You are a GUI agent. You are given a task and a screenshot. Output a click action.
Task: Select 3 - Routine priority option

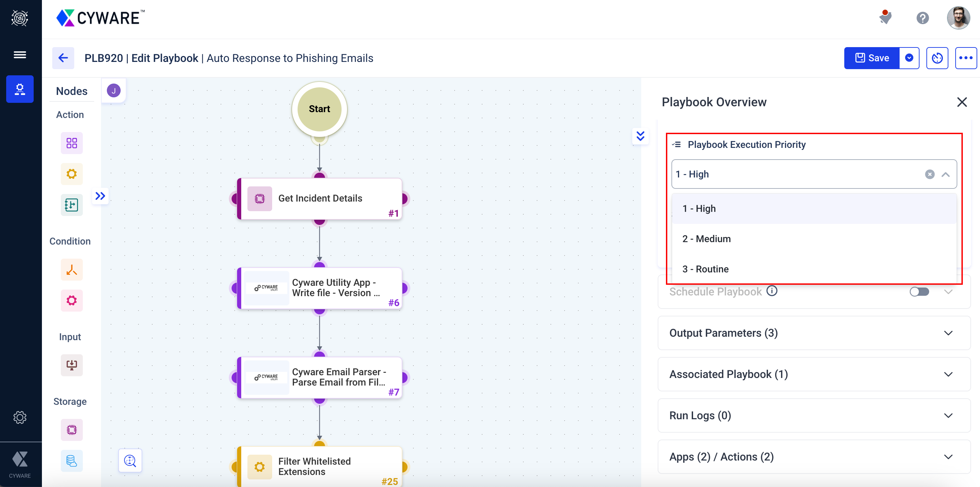(x=705, y=269)
